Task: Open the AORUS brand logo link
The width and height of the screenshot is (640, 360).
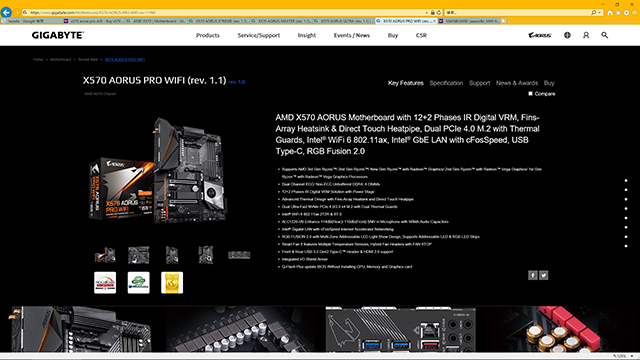Action: 540,36
